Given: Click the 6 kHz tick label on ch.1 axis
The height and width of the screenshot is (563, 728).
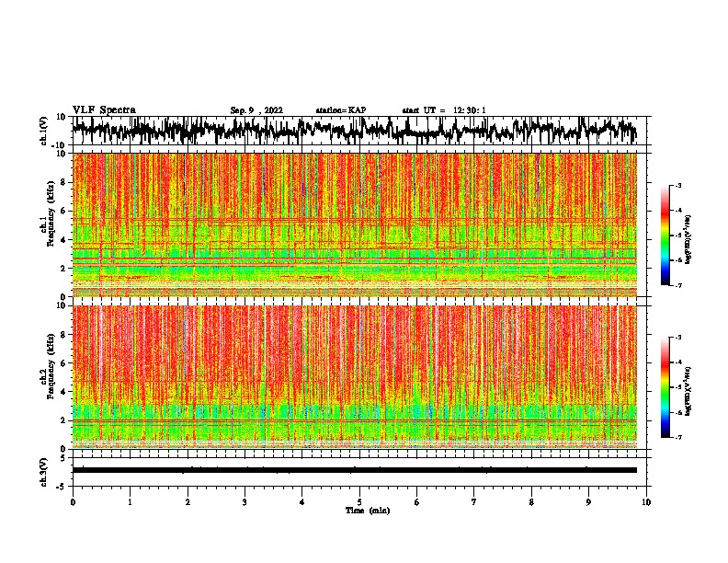Looking at the screenshot, I should (63, 211).
